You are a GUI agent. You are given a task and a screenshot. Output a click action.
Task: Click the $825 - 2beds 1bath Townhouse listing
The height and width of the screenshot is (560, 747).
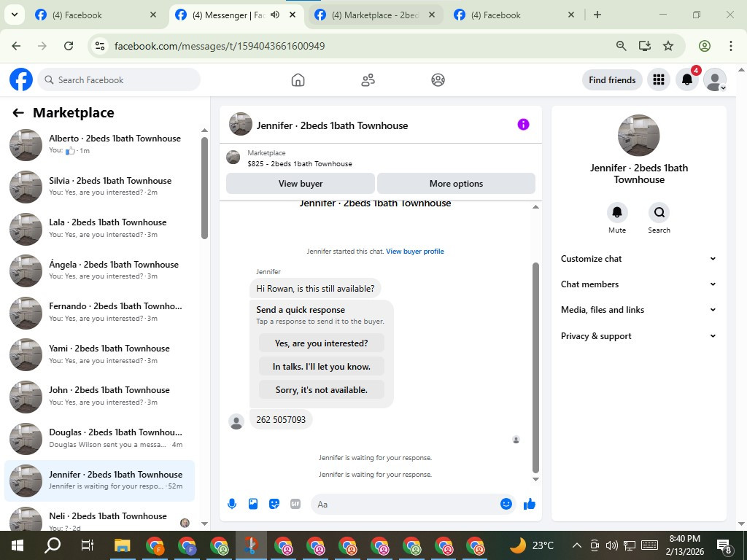(x=300, y=164)
